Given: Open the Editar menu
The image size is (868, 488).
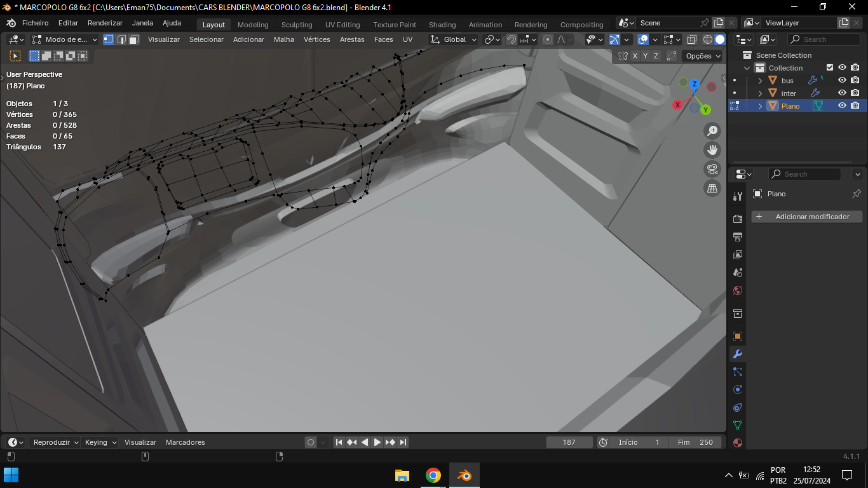Looking at the screenshot, I should [68, 23].
